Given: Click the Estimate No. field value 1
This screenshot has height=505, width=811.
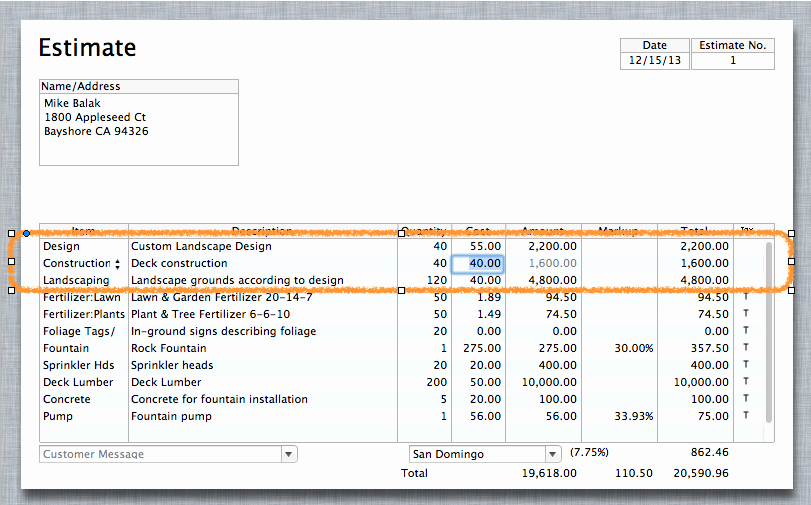Looking at the screenshot, I should click(x=732, y=61).
